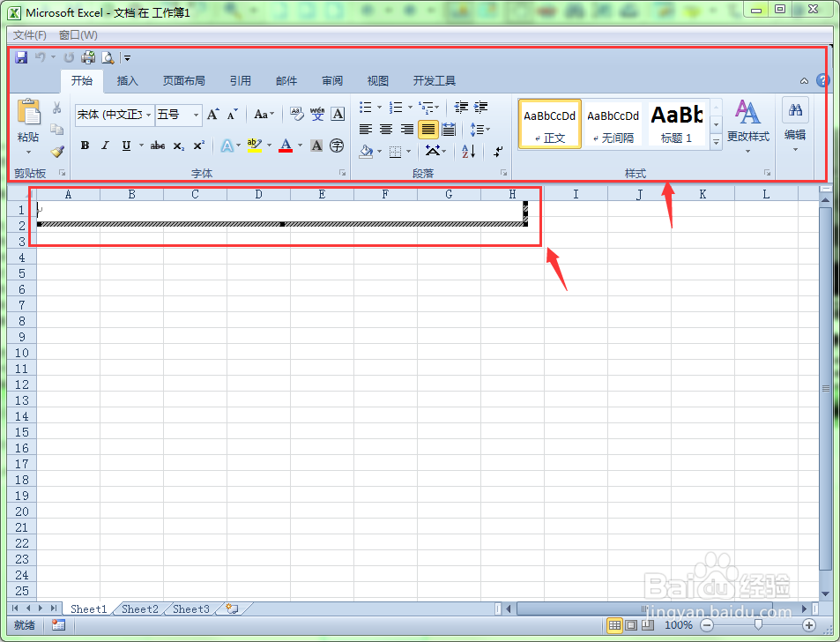Click the Bullets list icon

(x=366, y=108)
